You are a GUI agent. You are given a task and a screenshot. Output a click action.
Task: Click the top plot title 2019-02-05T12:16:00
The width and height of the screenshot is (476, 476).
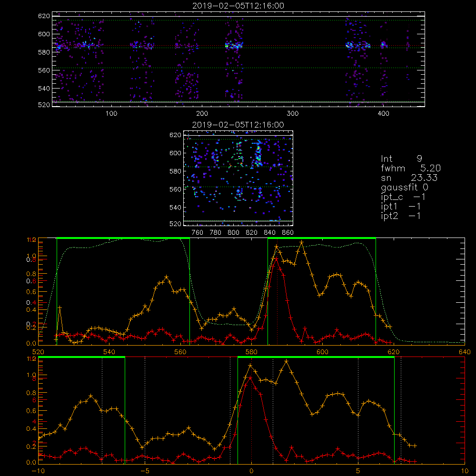tap(238, 6)
